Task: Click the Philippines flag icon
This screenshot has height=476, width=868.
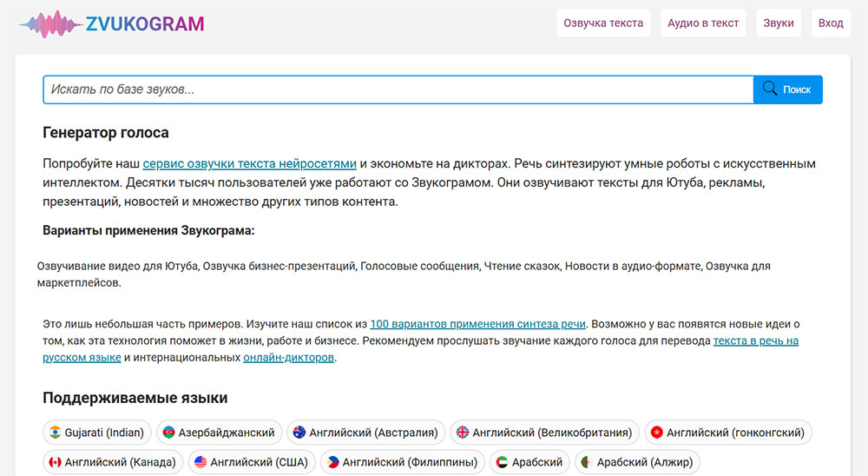Action: pos(332,461)
